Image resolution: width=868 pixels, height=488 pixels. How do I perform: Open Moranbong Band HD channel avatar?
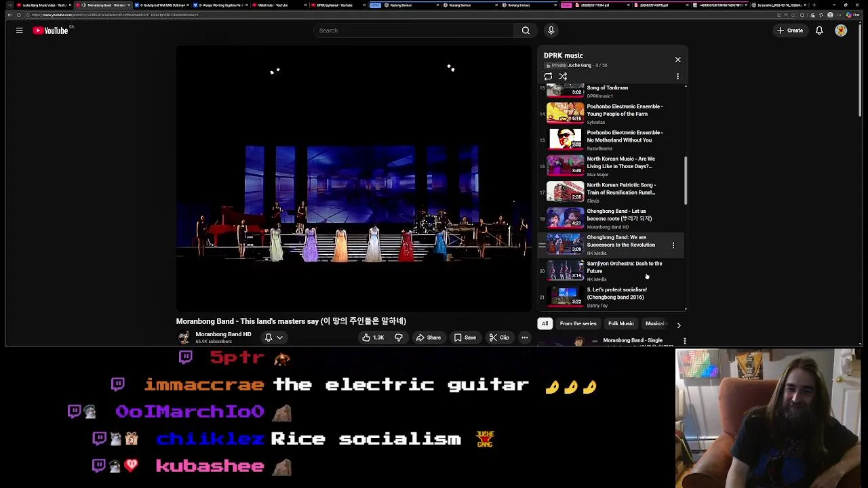click(x=184, y=338)
